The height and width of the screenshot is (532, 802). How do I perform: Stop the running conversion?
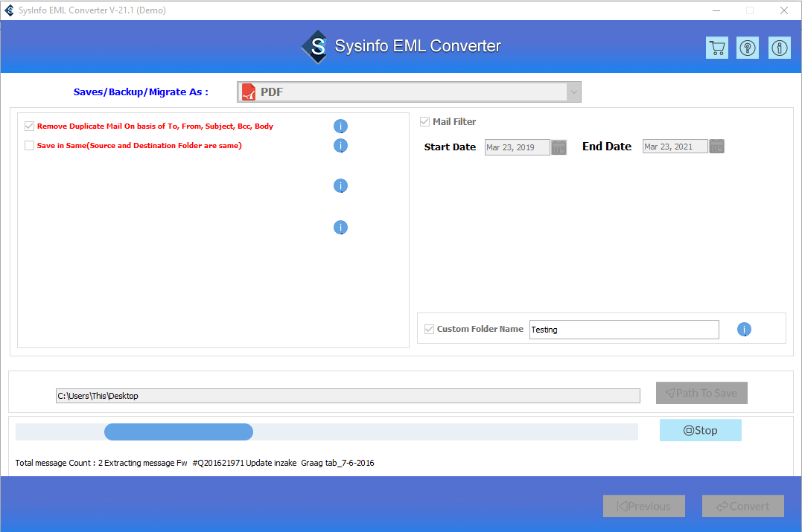click(x=701, y=430)
